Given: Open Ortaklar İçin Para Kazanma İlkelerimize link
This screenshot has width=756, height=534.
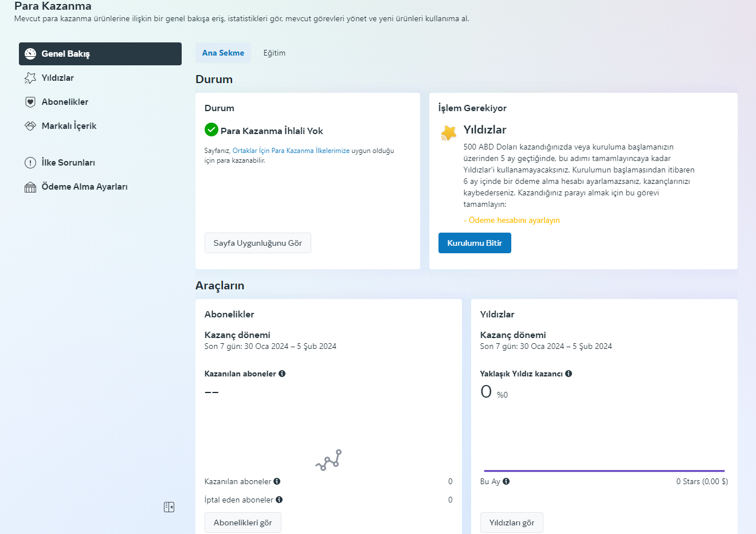Looking at the screenshot, I should [291, 151].
